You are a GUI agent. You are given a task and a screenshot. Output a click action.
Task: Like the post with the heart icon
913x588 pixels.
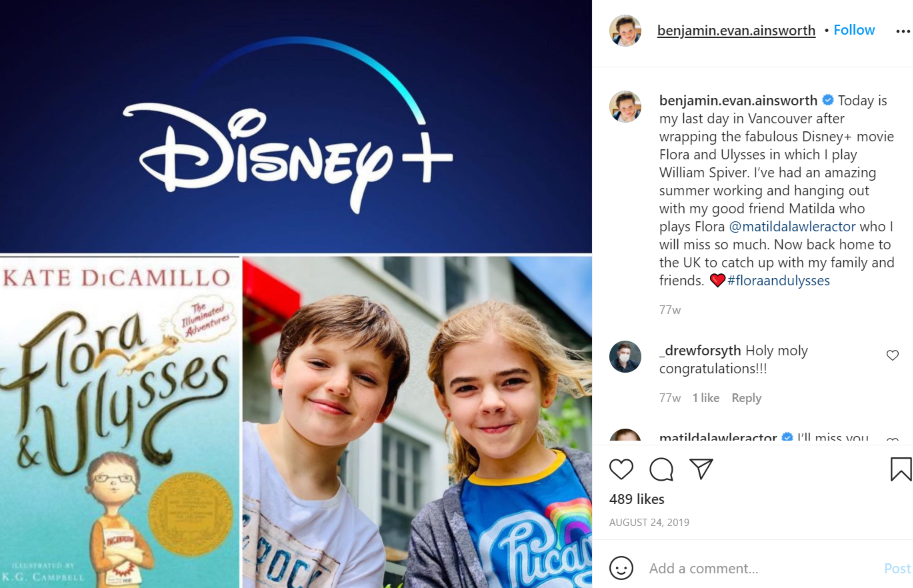click(621, 469)
